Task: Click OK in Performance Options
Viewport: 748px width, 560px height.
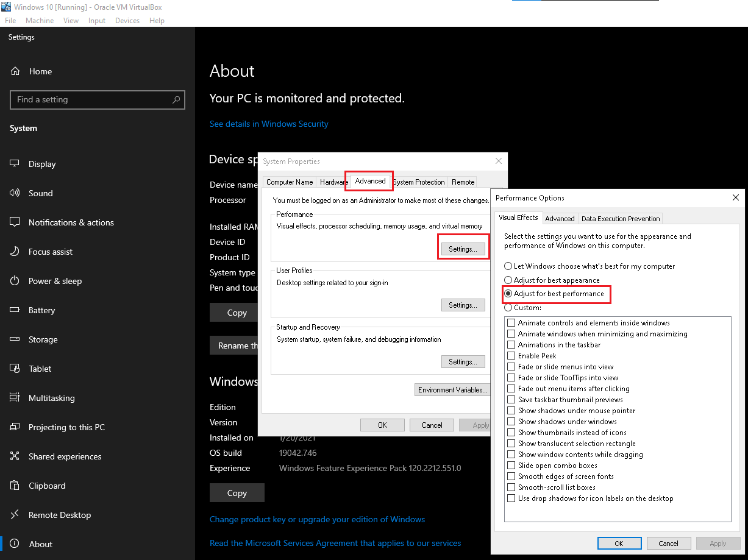Action: coord(619,544)
